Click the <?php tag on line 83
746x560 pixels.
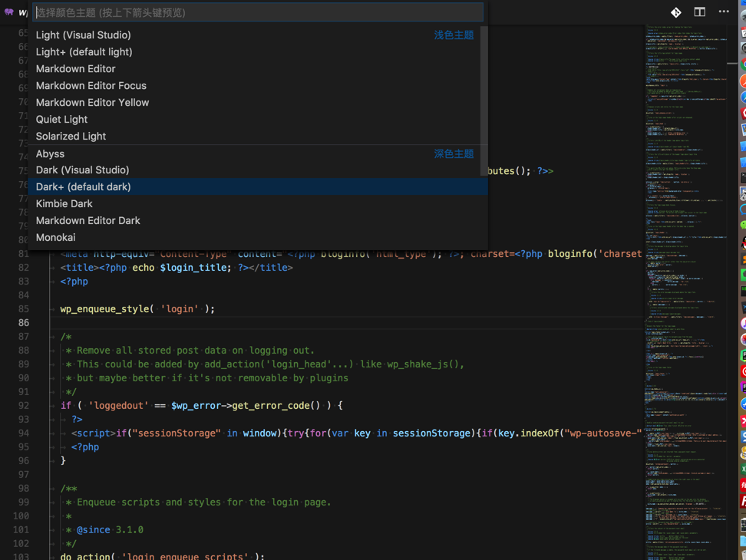(x=74, y=282)
